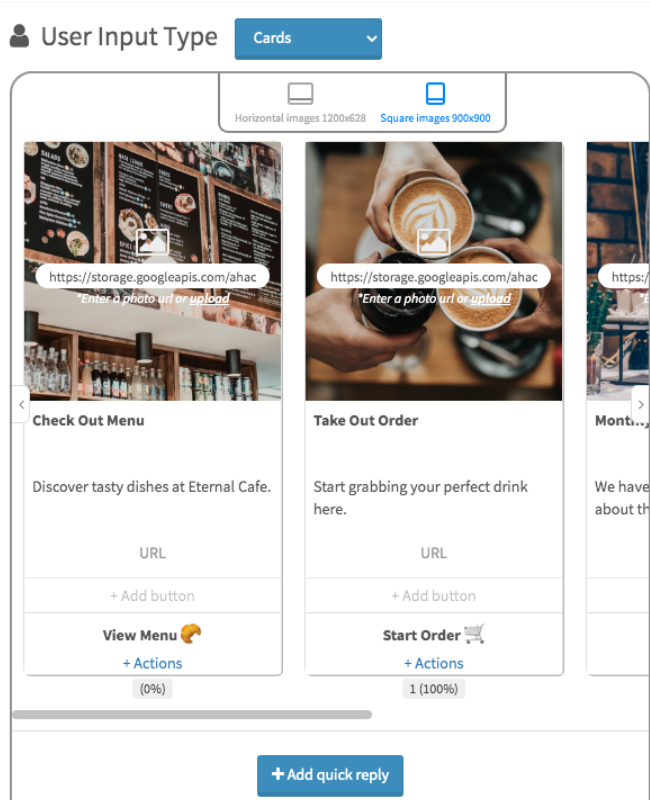The width and height of the screenshot is (650, 800).
Task: Add Actions under Start Order button
Action: pos(434,663)
